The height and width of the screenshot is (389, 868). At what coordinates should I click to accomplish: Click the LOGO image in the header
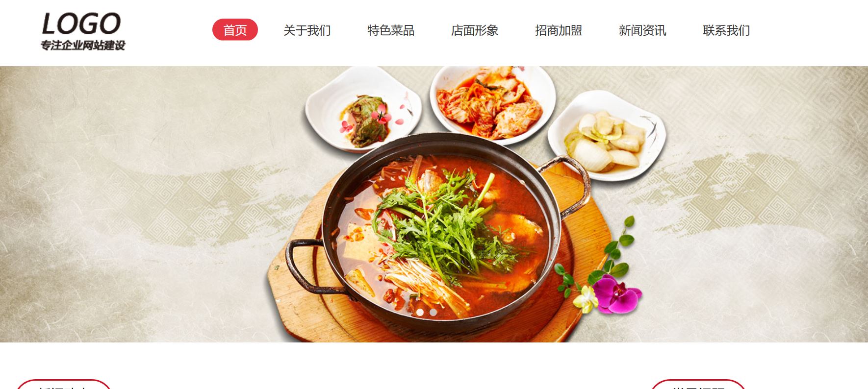point(83,31)
